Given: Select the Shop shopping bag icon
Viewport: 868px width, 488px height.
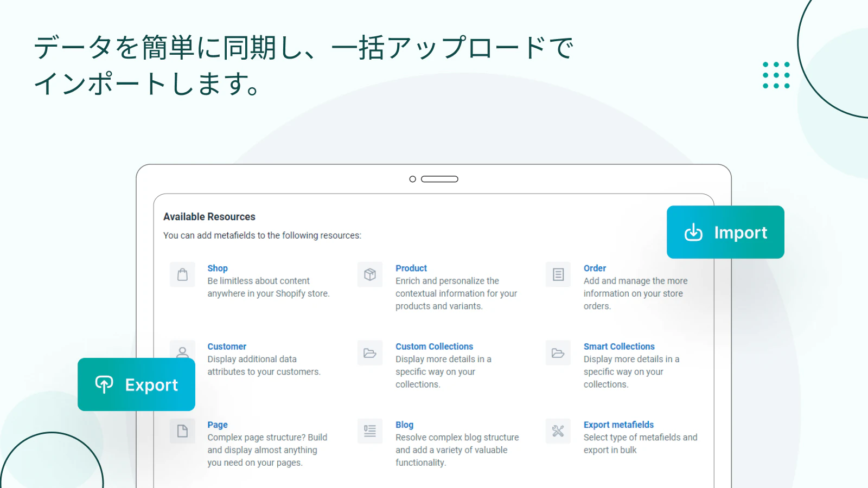Looking at the screenshot, I should 182,275.
